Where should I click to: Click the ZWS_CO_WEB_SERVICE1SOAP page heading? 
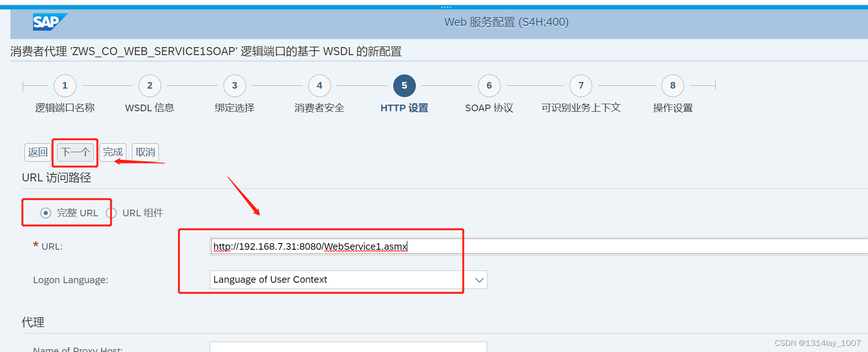pyautogui.click(x=206, y=51)
